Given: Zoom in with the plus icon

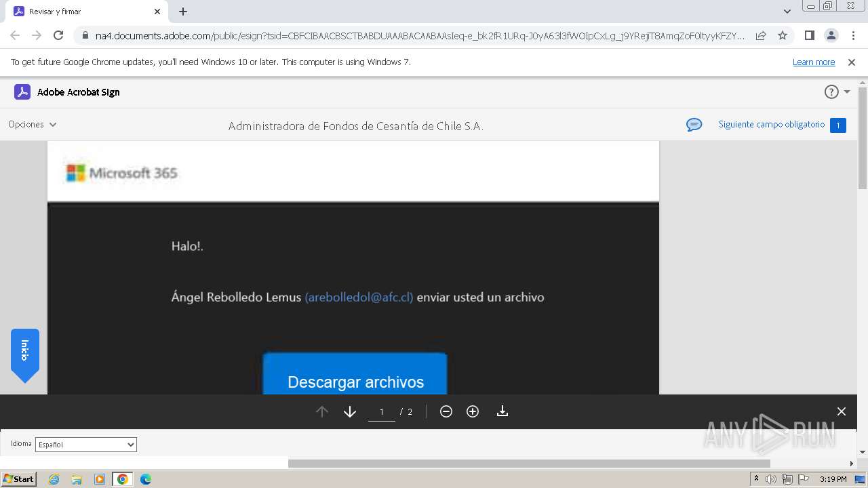Looking at the screenshot, I should point(473,411).
